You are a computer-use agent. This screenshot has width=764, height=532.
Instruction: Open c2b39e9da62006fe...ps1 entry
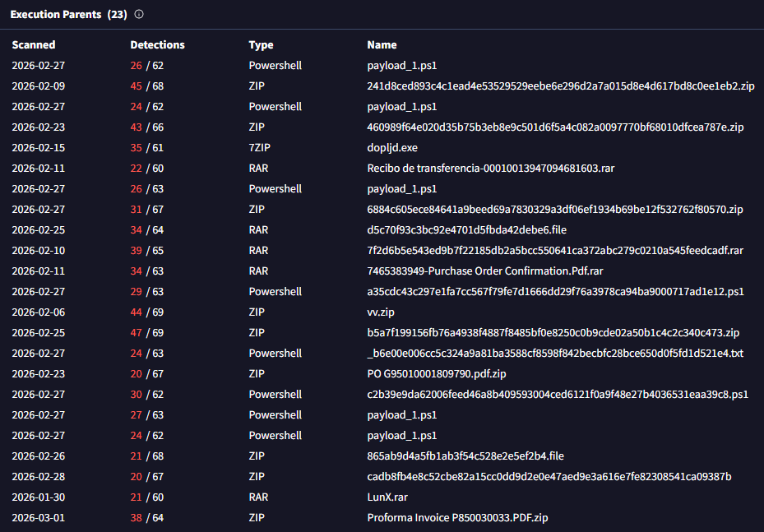[558, 395]
